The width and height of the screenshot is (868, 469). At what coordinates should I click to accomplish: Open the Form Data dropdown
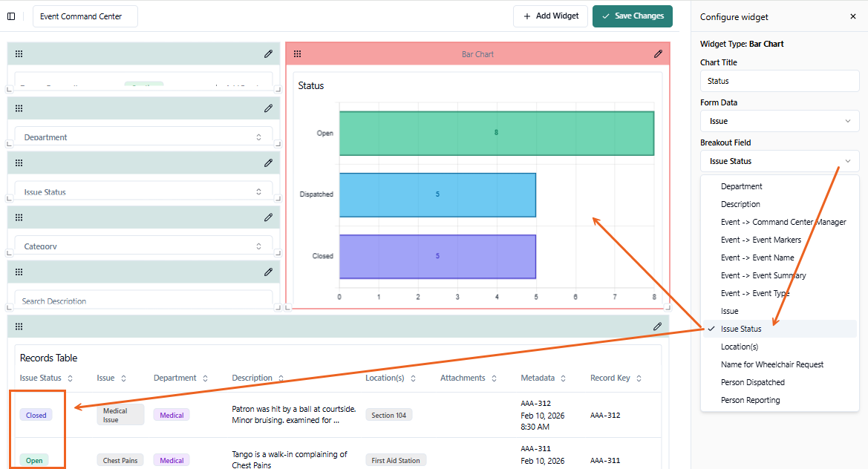point(779,121)
